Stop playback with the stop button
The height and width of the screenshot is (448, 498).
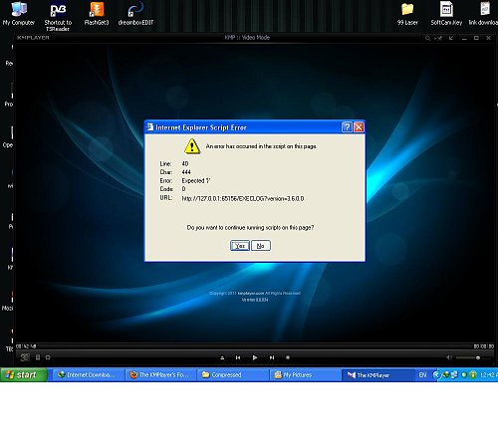point(288,357)
